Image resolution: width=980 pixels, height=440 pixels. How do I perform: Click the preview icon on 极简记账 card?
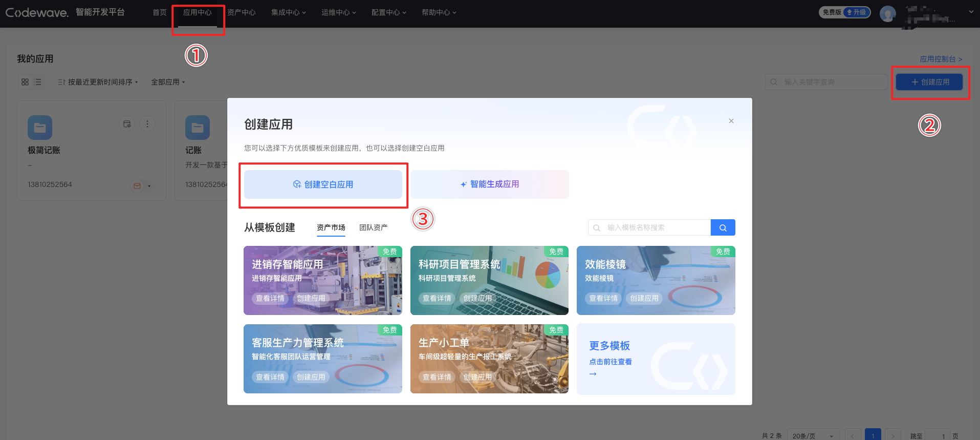[127, 123]
